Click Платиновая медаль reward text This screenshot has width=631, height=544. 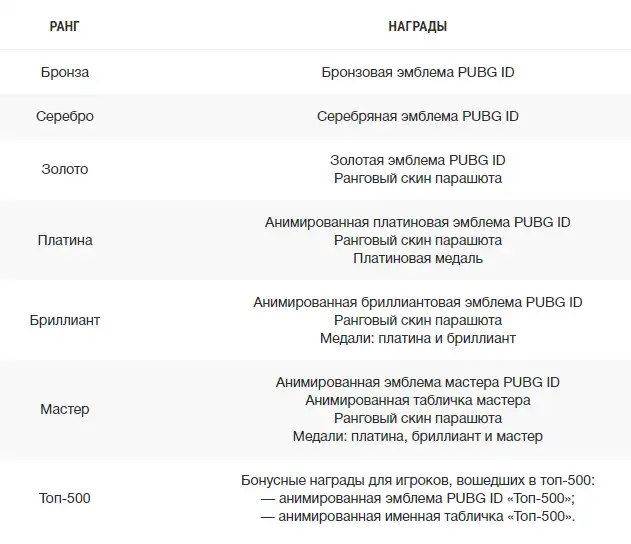418,258
